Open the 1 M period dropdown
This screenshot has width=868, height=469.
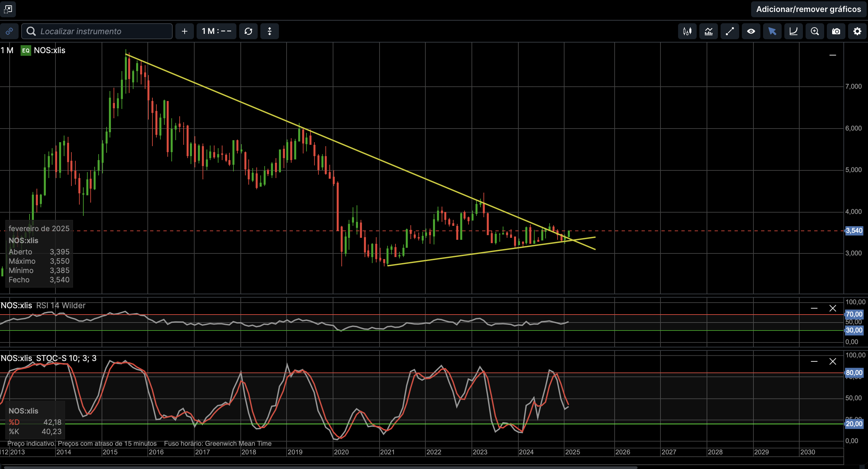coord(216,31)
